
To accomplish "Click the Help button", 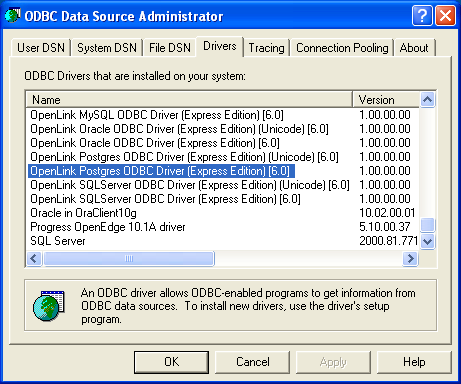I will click(x=414, y=362).
